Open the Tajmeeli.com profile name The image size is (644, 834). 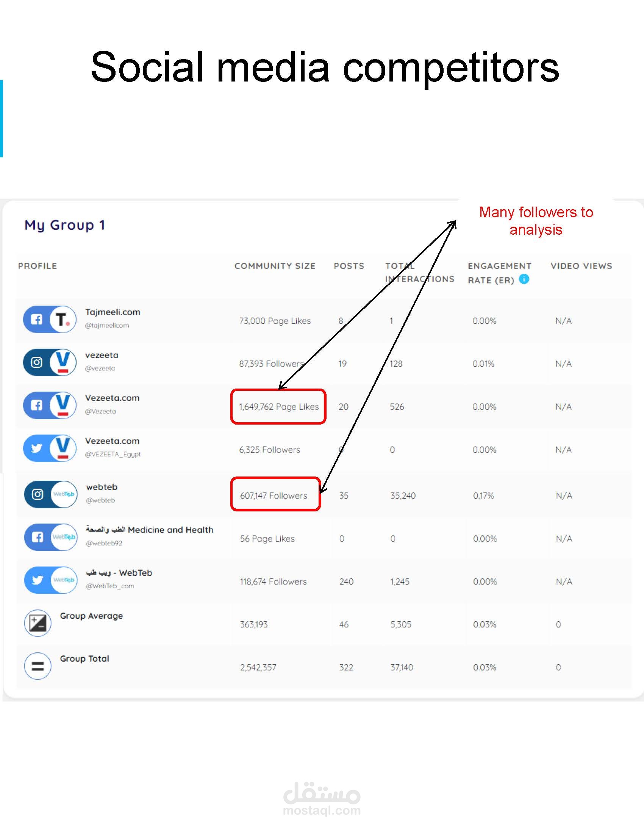click(x=113, y=312)
